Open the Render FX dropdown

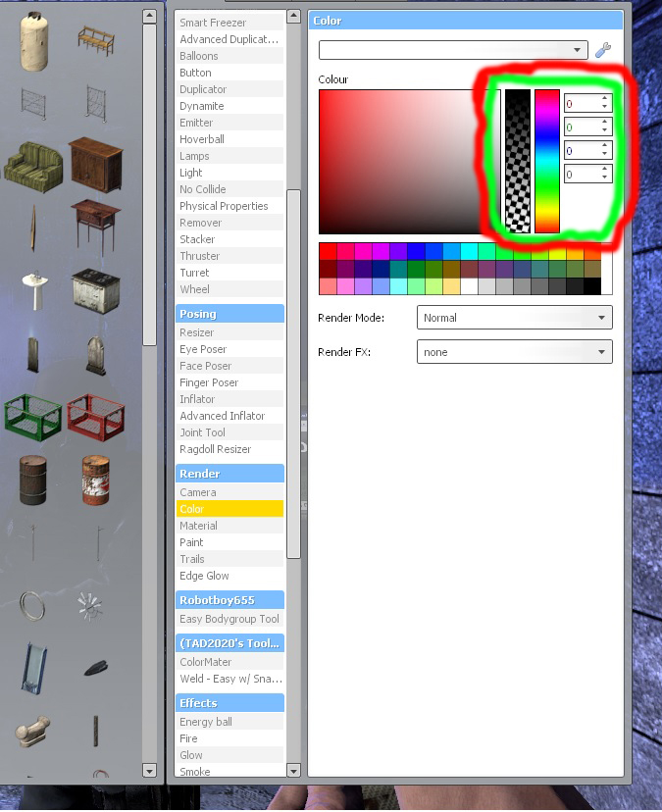click(x=514, y=352)
